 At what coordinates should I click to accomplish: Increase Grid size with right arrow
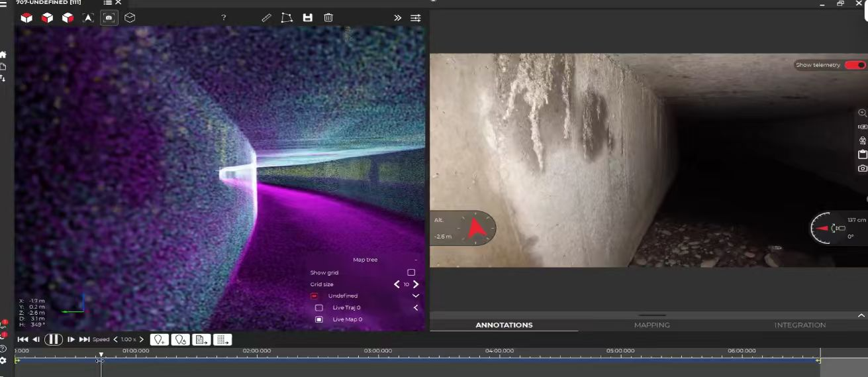point(416,284)
